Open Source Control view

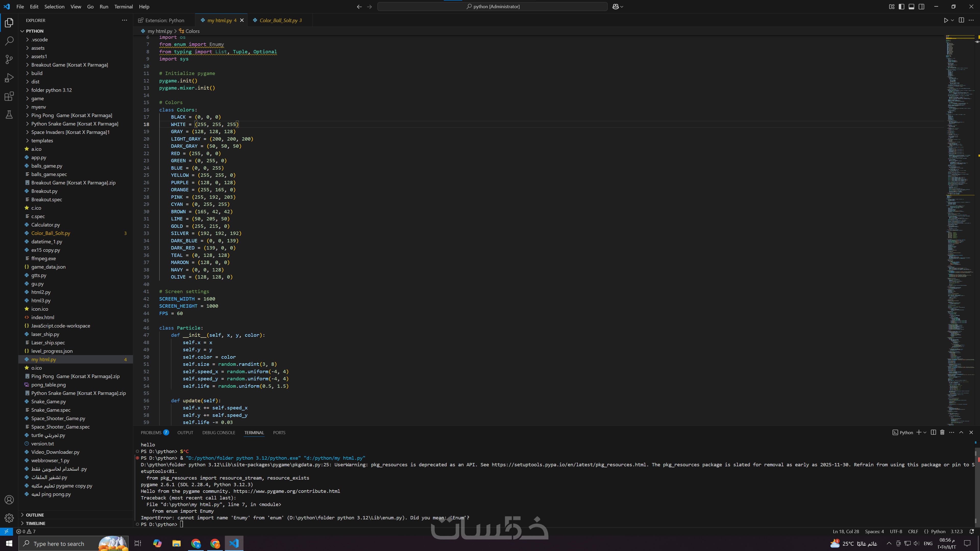9,59
